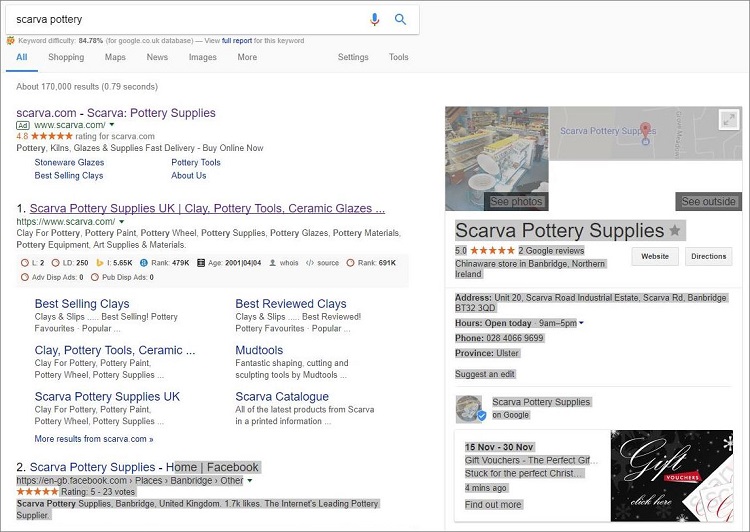This screenshot has height=532, width=750.
Task: Click the voice search microphone icon
Action: click(375, 19)
